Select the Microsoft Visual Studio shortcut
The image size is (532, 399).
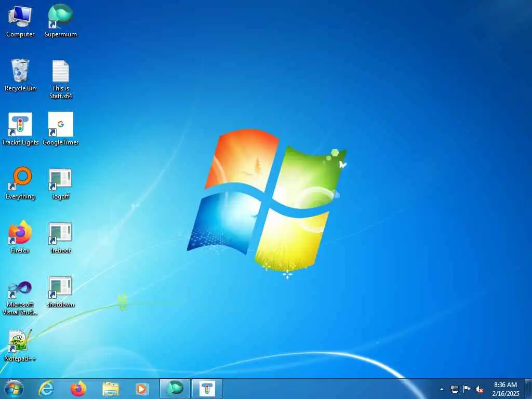tap(20, 298)
